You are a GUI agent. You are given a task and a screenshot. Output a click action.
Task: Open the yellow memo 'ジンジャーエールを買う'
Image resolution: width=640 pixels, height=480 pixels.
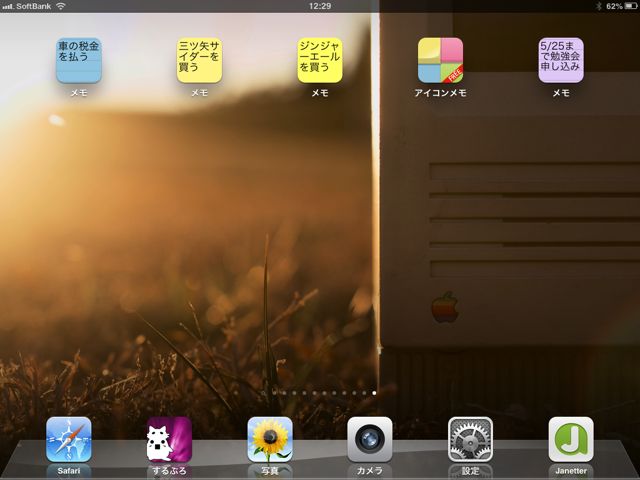[320, 60]
